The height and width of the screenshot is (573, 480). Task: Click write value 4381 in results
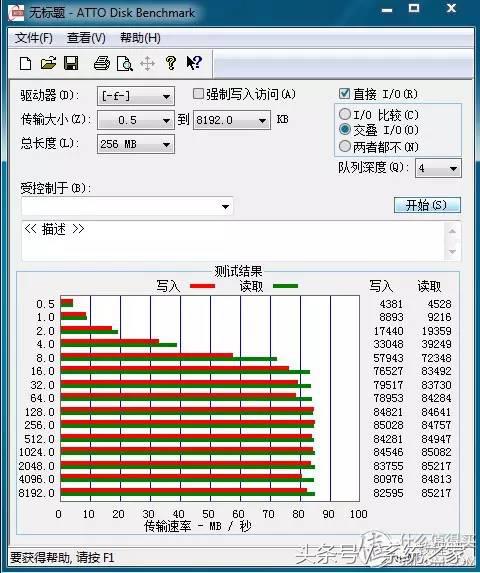[391, 304]
